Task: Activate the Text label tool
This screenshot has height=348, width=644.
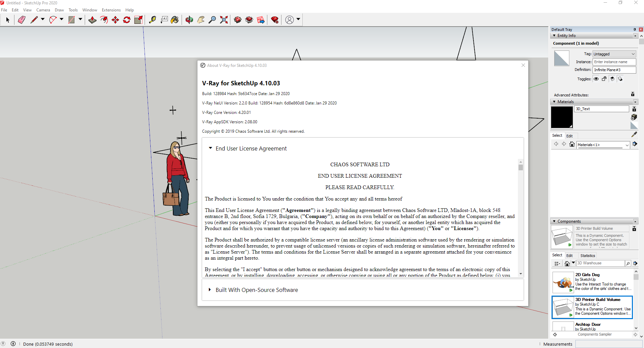Action: pyautogui.click(x=164, y=20)
